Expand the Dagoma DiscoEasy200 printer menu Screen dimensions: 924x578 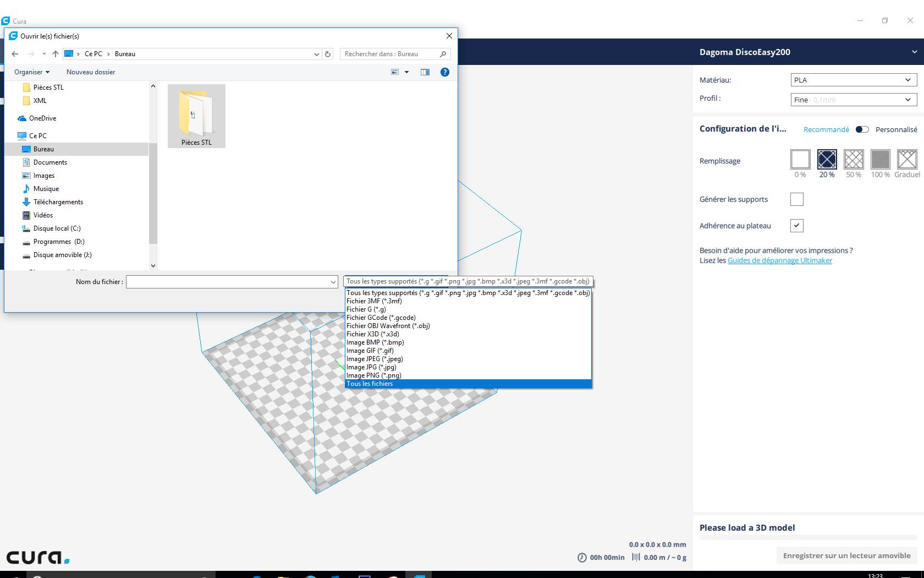click(914, 52)
